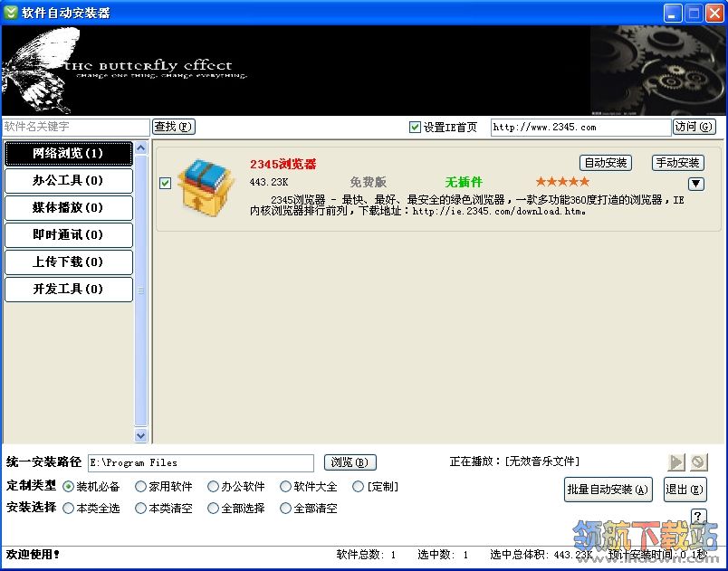Open the 上传下载 (0) category
Image resolution: width=728 pixels, height=571 pixels.
click(69, 262)
